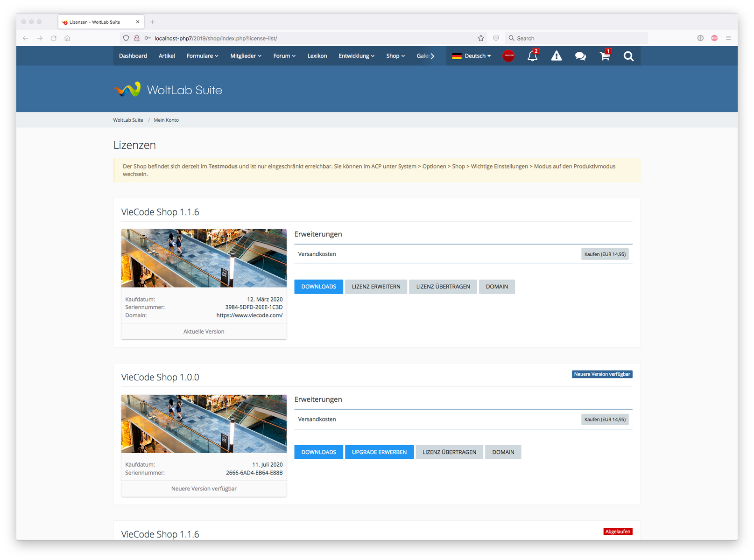
Task: Click Lizenz Erweitern for Shop 1.1.6
Action: tap(376, 287)
